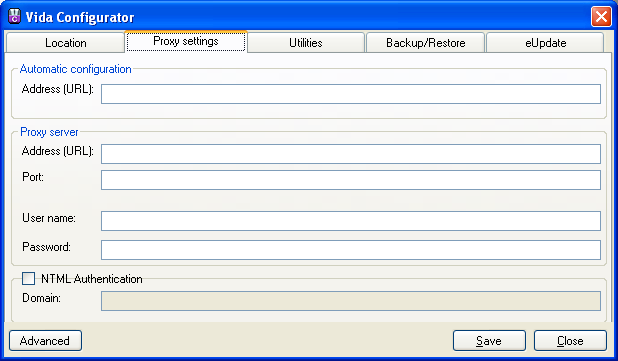Select the User name input box
The width and height of the screenshot is (618, 361).
351,221
